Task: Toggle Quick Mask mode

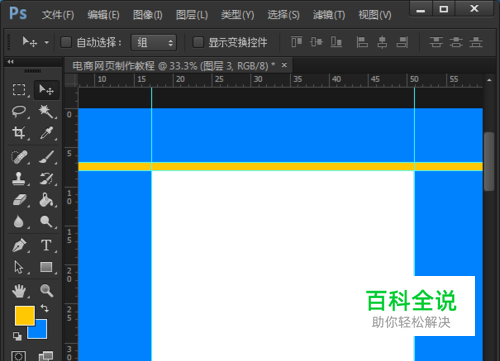Action: coord(19,356)
